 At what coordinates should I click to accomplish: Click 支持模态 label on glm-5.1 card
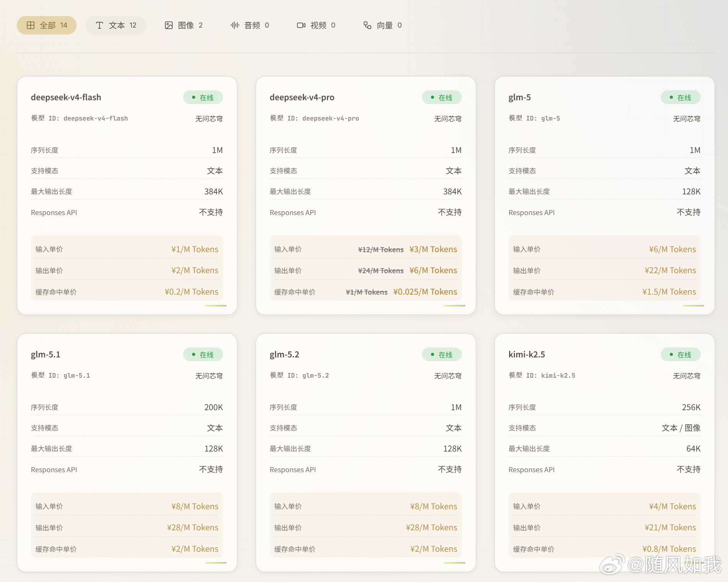(x=45, y=428)
